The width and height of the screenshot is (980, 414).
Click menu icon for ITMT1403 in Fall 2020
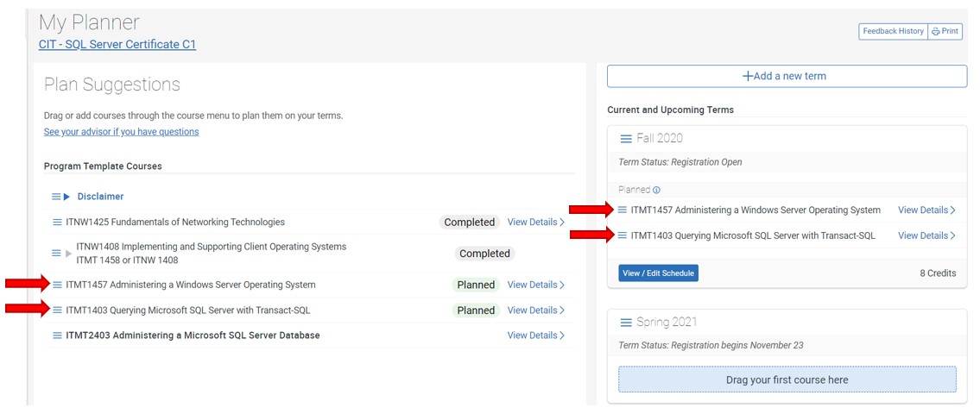[623, 235]
